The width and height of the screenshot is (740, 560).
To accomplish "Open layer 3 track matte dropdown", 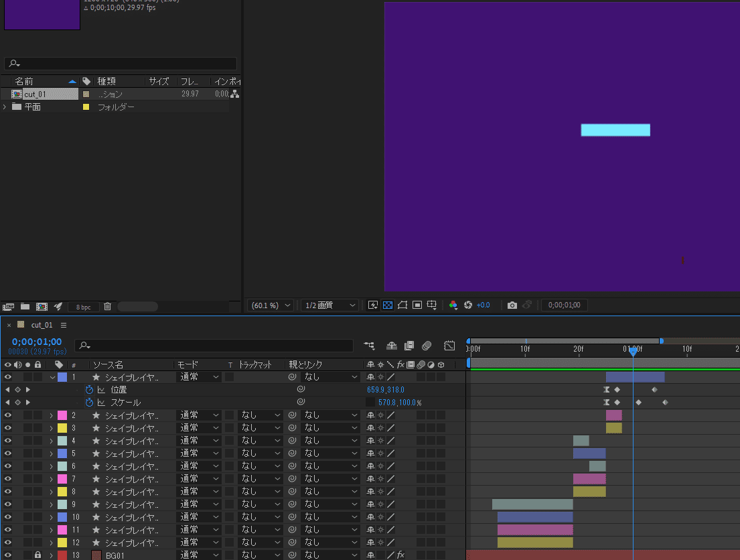I will point(260,428).
